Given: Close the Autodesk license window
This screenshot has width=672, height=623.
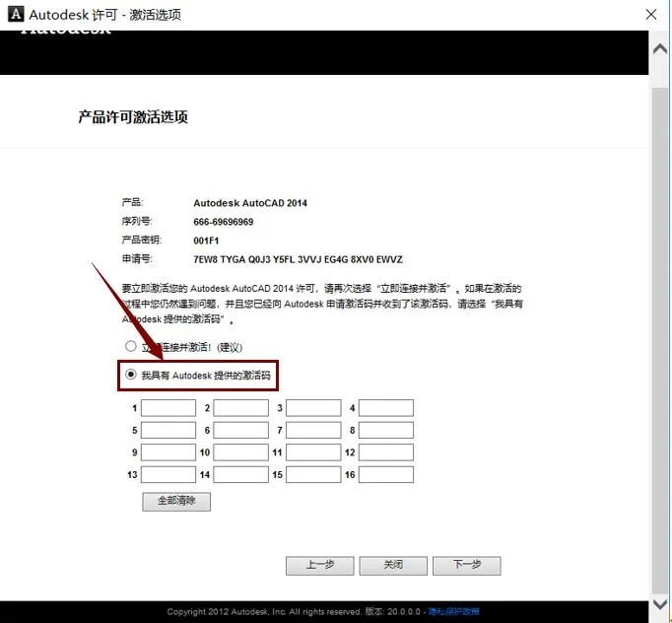Looking at the screenshot, I should pyautogui.click(x=651, y=15).
